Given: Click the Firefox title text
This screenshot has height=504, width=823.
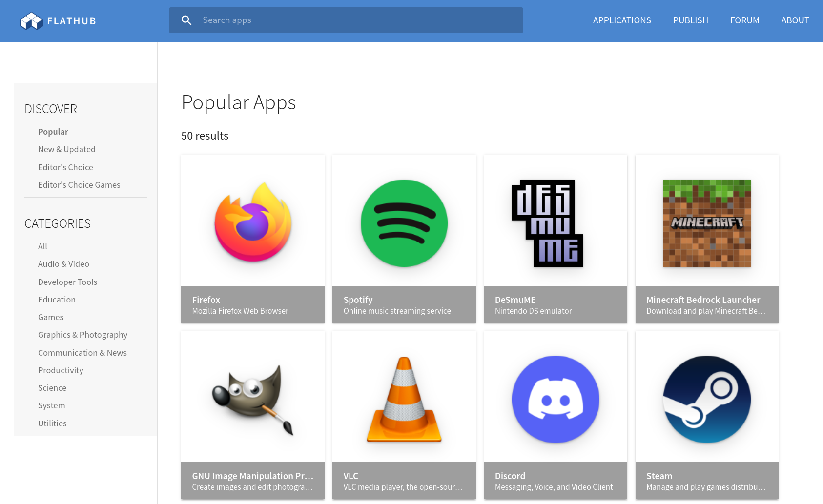Looking at the screenshot, I should coord(206,300).
